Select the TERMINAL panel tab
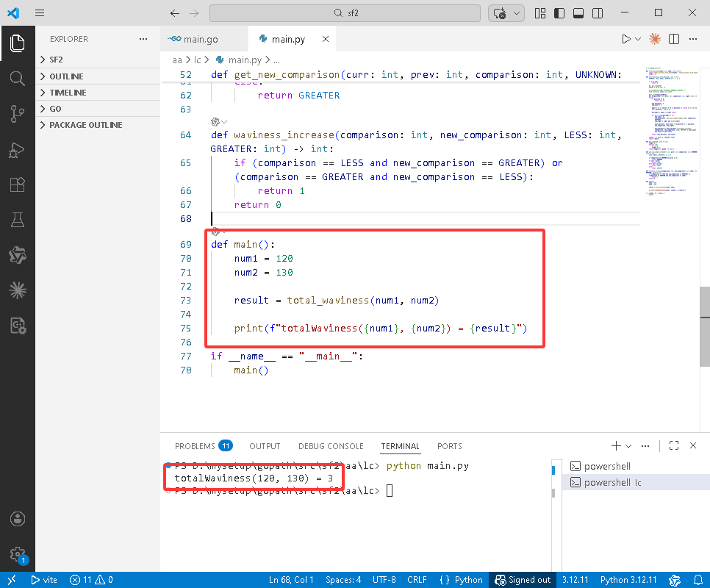710x588 pixels. click(x=401, y=446)
